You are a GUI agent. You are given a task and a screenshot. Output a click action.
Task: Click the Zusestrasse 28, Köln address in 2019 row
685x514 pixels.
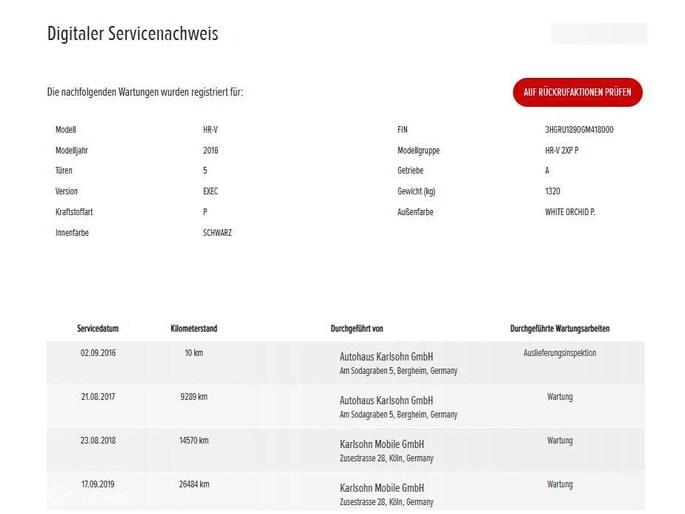click(x=386, y=502)
